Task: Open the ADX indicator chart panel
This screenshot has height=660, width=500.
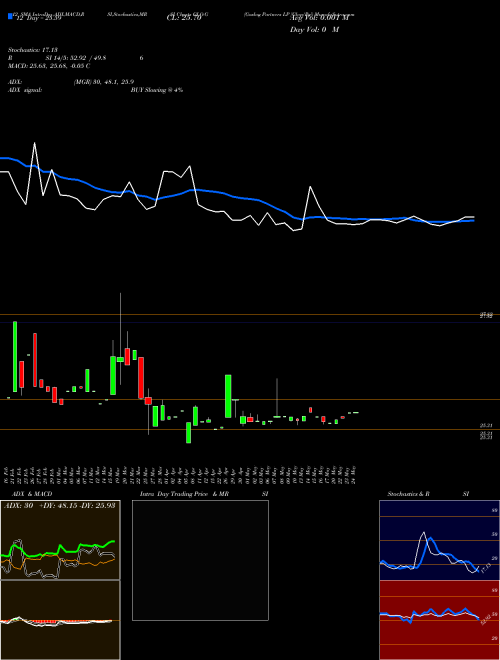Action: point(60,540)
